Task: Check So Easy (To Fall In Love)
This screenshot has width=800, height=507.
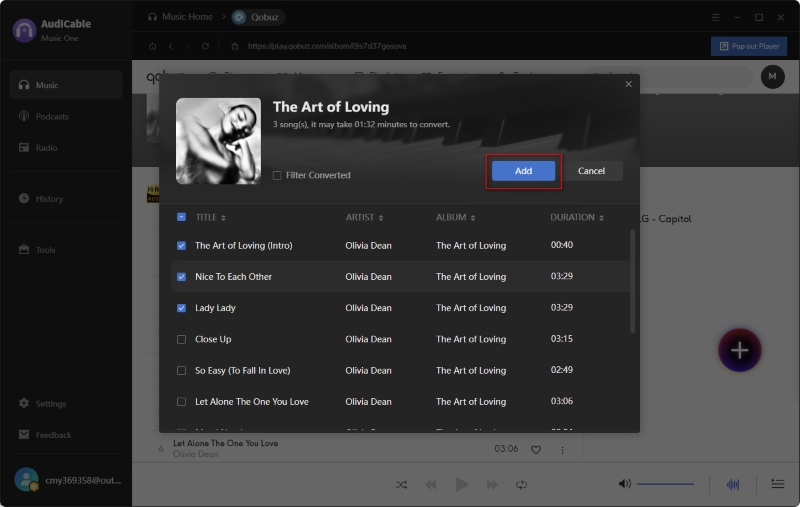Action: point(181,371)
